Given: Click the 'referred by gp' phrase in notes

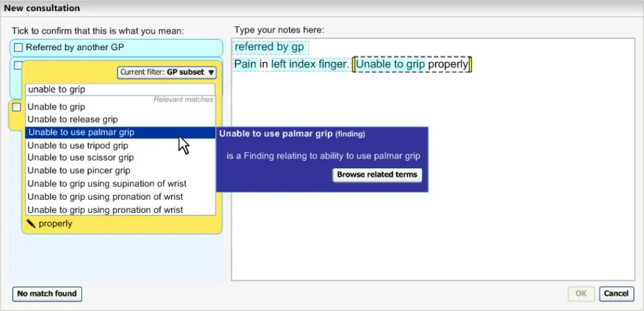Looking at the screenshot, I should [269, 47].
